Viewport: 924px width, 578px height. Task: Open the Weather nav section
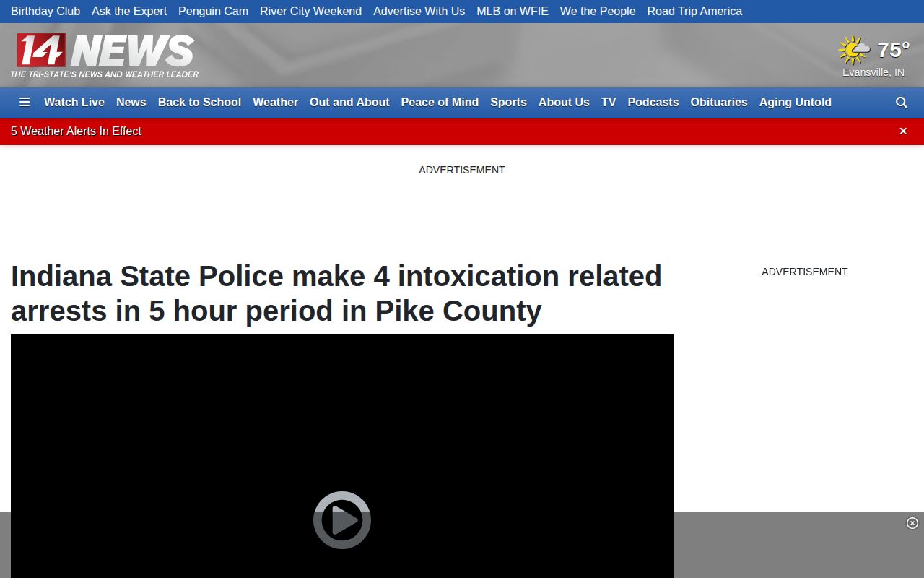coord(275,103)
